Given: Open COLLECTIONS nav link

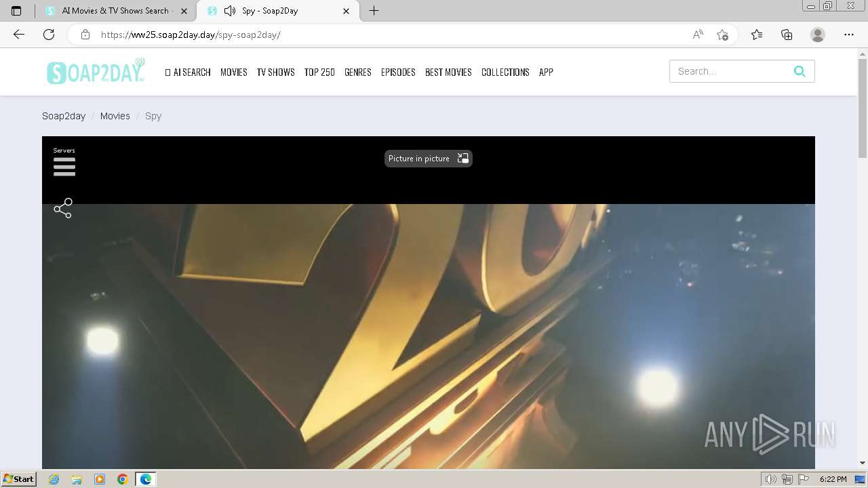Looking at the screenshot, I should pos(505,72).
